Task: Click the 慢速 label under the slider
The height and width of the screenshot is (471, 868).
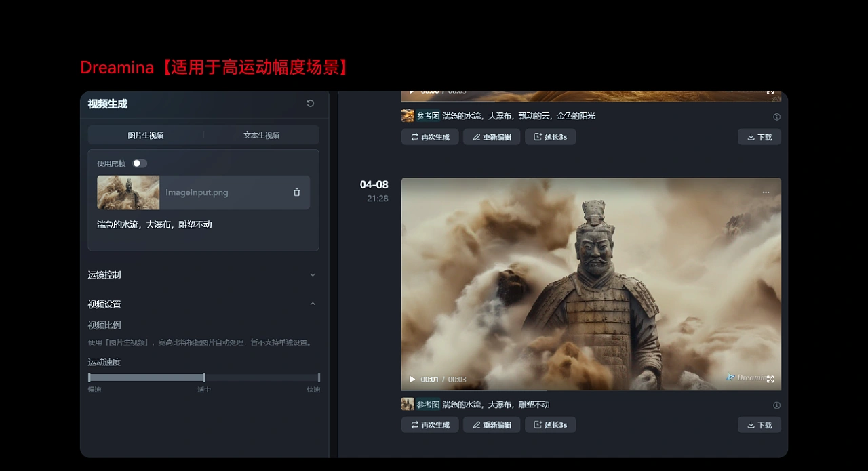Action: [x=95, y=390]
